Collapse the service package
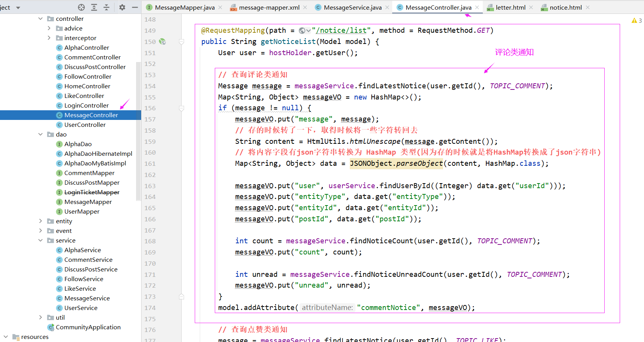Image resolution: width=644 pixels, height=342 pixels. pos(40,240)
